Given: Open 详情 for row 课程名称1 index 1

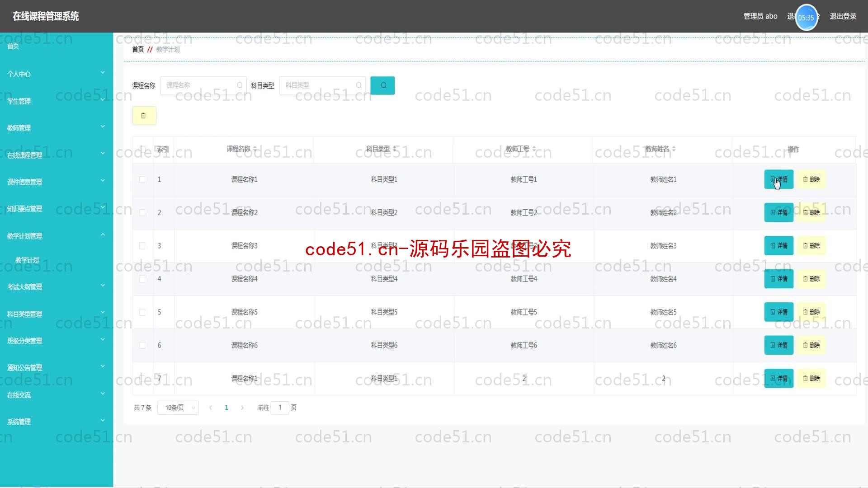Looking at the screenshot, I should (x=778, y=179).
